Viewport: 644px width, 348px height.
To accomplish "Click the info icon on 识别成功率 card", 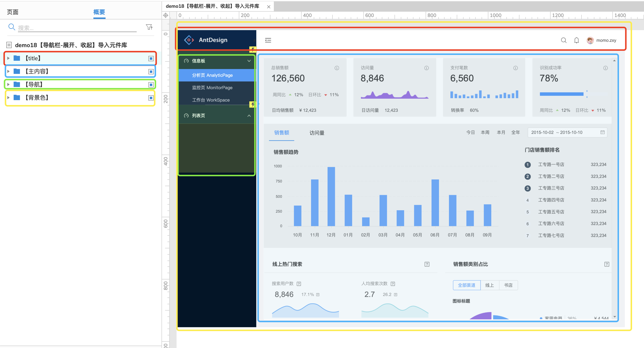I will click(606, 68).
